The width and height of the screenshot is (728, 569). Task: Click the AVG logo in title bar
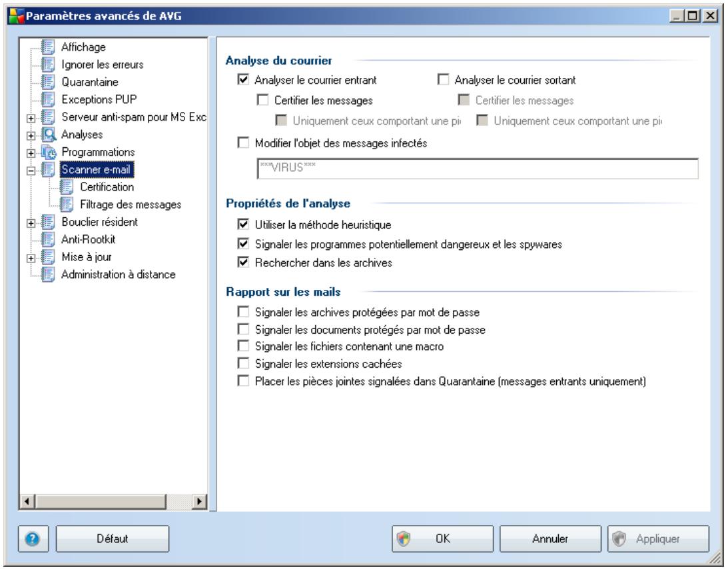click(x=16, y=16)
